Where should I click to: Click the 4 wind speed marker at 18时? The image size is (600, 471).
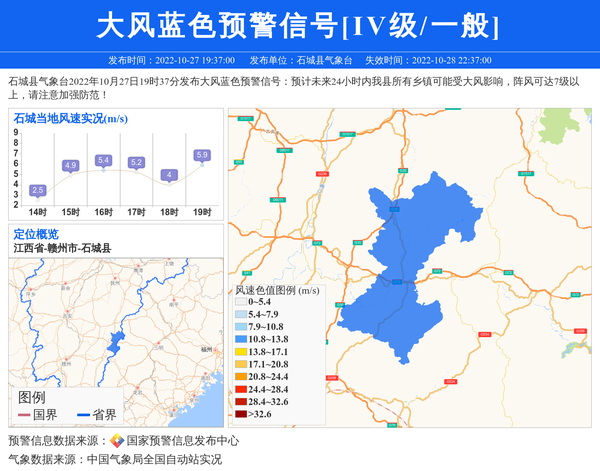coord(169,175)
